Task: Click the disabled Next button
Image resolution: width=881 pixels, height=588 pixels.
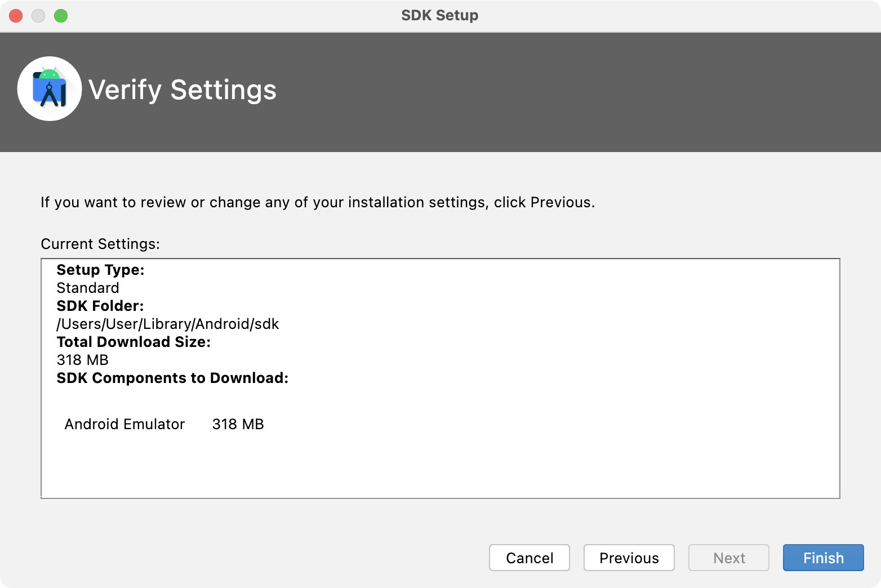Action: [x=728, y=558]
